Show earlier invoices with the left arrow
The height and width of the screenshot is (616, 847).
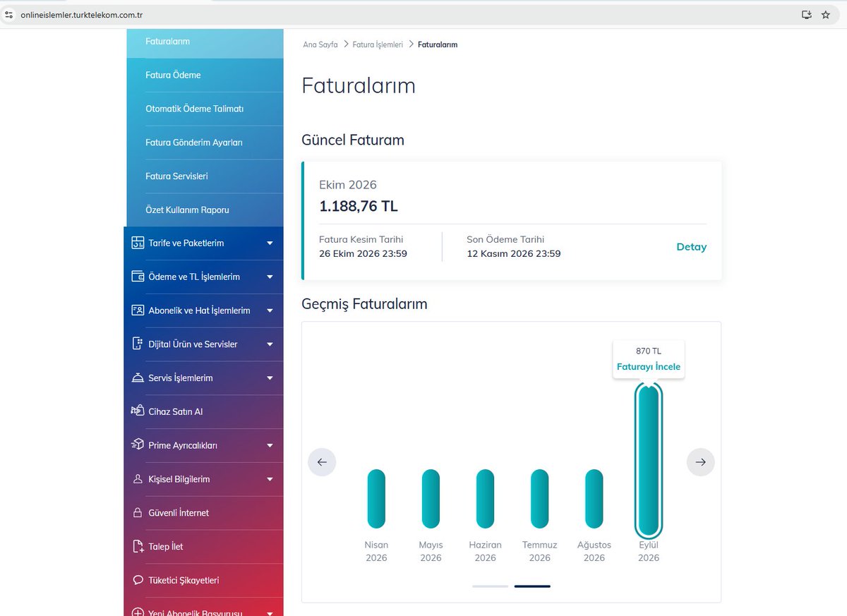322,462
